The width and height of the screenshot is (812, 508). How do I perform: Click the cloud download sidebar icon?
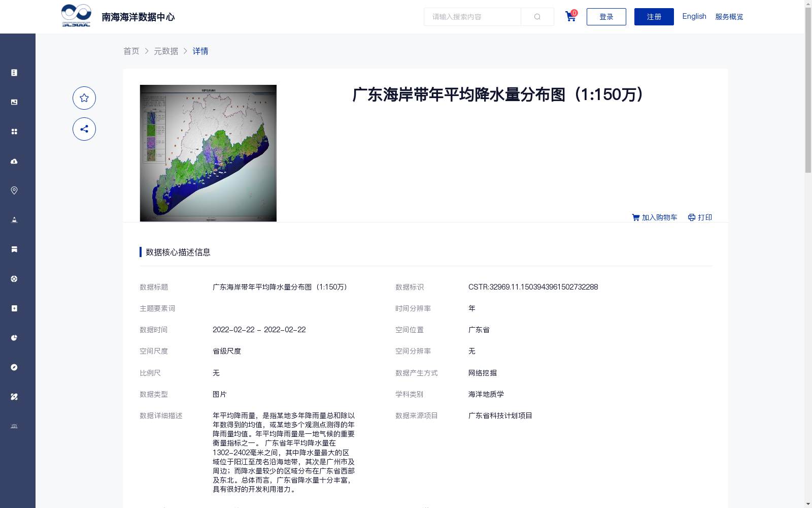click(14, 161)
